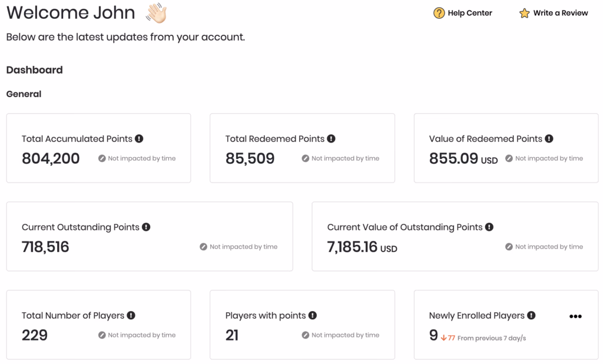
Task: Click the star icon beside Write a Review
Action: tap(524, 13)
